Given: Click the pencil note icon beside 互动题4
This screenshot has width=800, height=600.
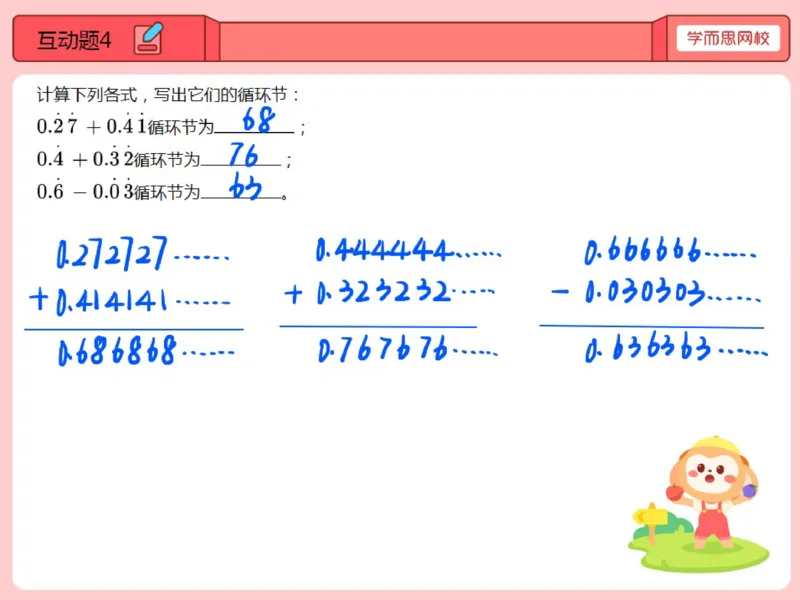Looking at the screenshot, I should (x=148, y=39).
